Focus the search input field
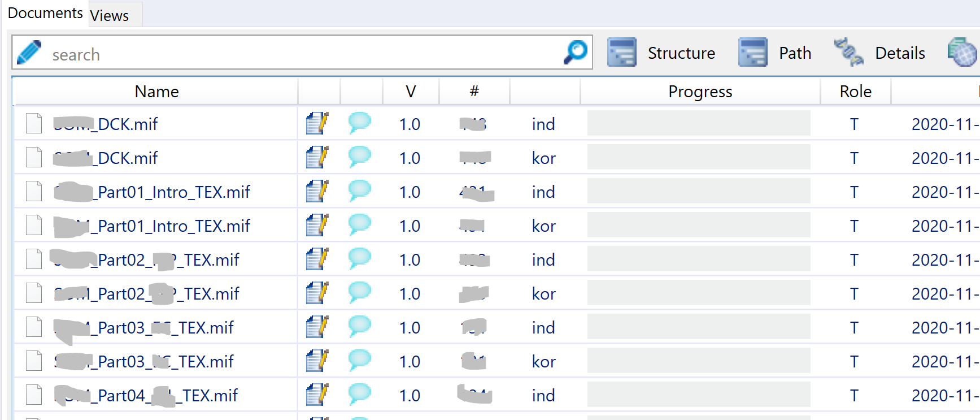This screenshot has height=420, width=980. coord(299,54)
